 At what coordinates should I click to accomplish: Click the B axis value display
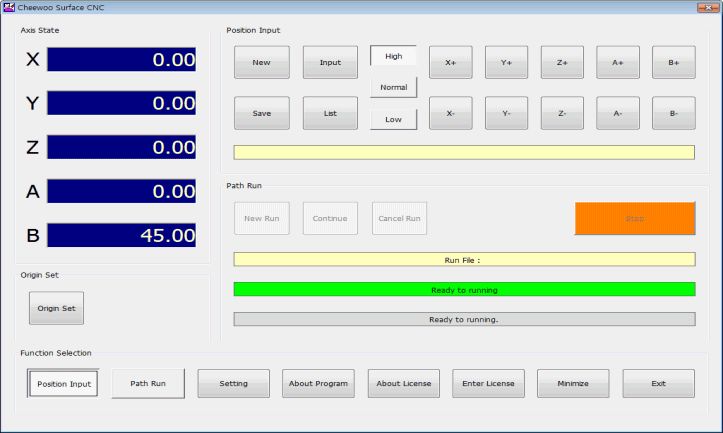(x=122, y=236)
